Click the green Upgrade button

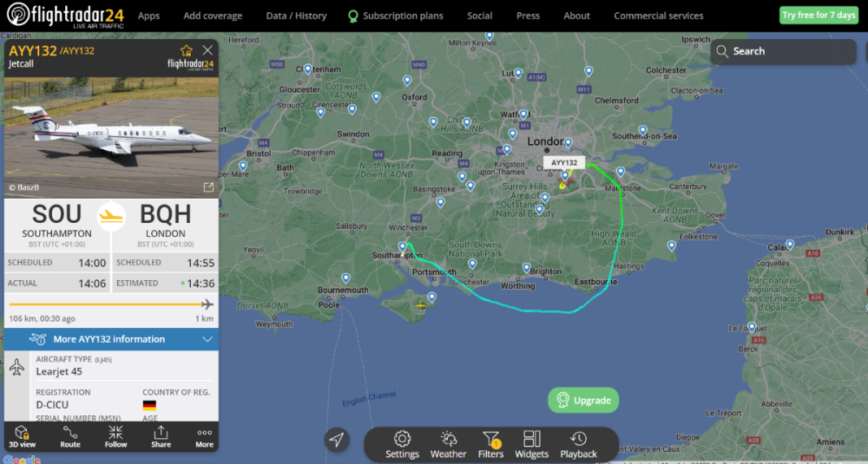pyautogui.click(x=583, y=400)
